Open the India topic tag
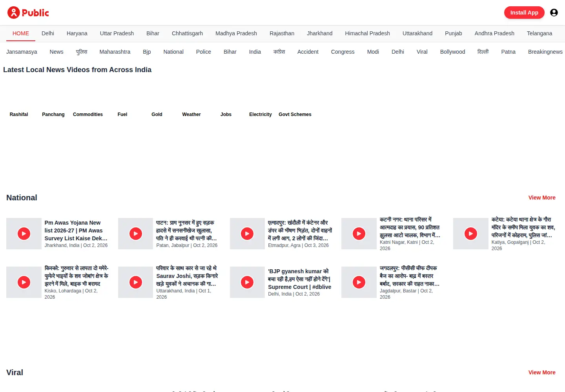 (x=255, y=52)
